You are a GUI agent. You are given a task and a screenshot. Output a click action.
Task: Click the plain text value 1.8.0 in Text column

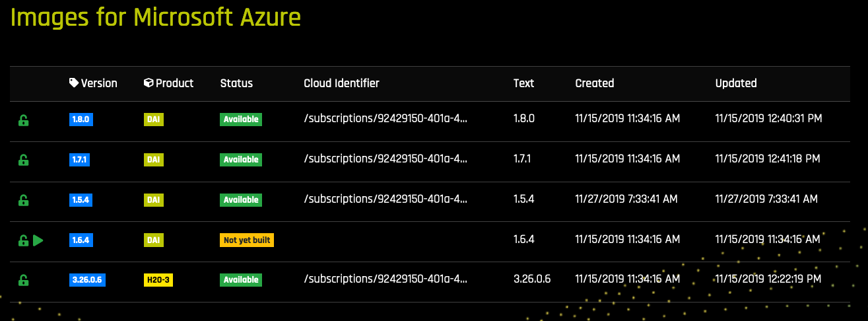click(524, 120)
